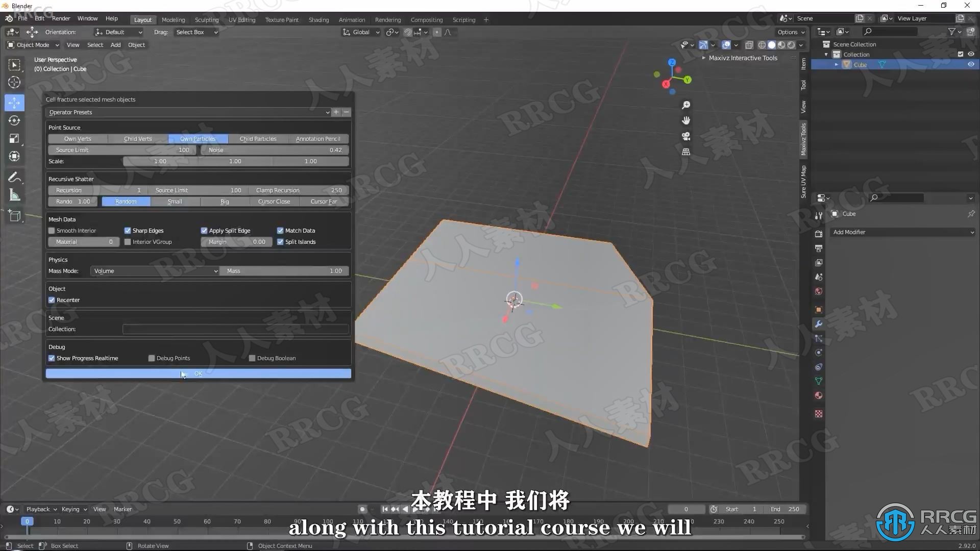Open the Shading menu in top bar
980x551 pixels.
318,19
